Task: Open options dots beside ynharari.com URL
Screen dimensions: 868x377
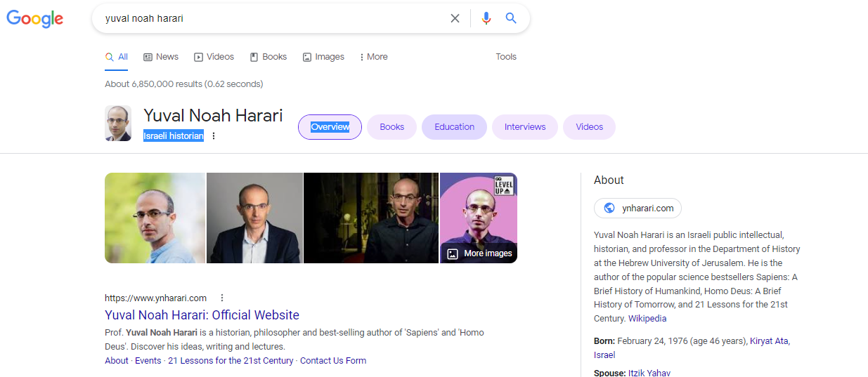Action: 222,298
